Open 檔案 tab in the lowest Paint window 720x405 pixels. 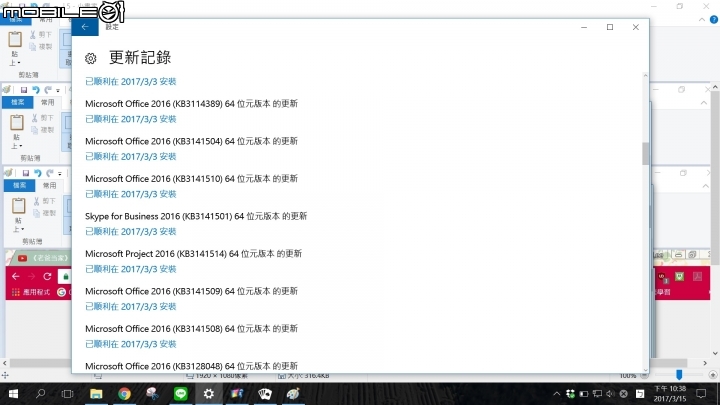pyautogui.click(x=19, y=185)
